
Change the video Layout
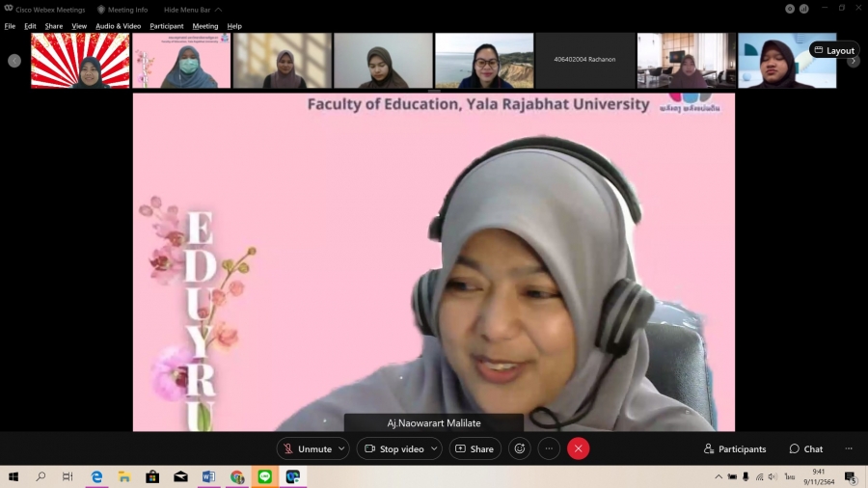tap(834, 50)
